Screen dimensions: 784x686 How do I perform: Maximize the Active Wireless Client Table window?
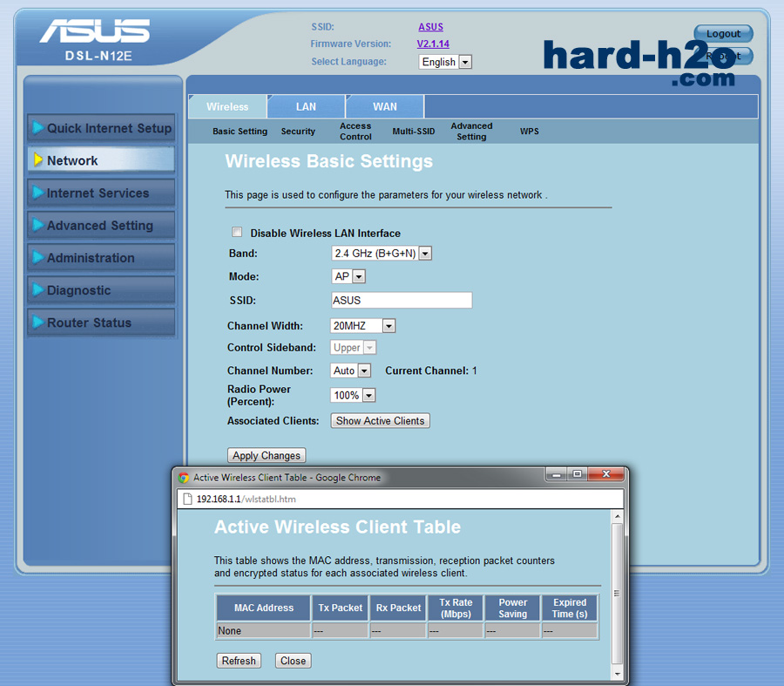[578, 474]
